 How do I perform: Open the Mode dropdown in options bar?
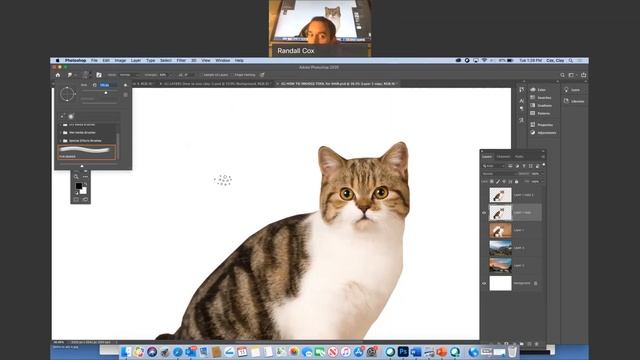click(129, 75)
